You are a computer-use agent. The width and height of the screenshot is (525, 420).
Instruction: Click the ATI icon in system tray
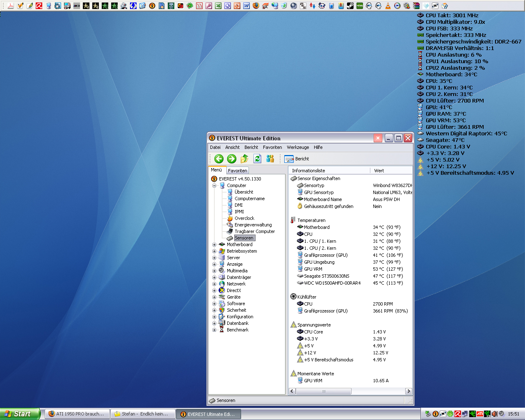[480, 414]
